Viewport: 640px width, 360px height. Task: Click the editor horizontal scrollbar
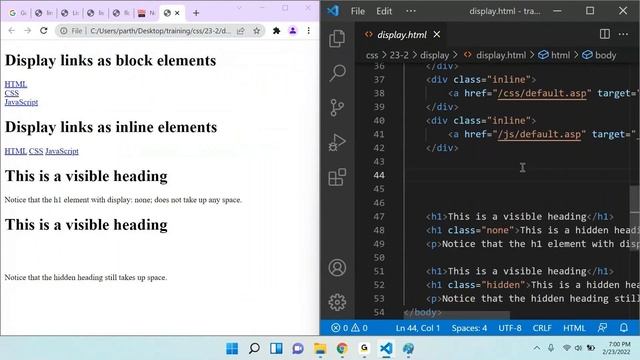(456, 315)
